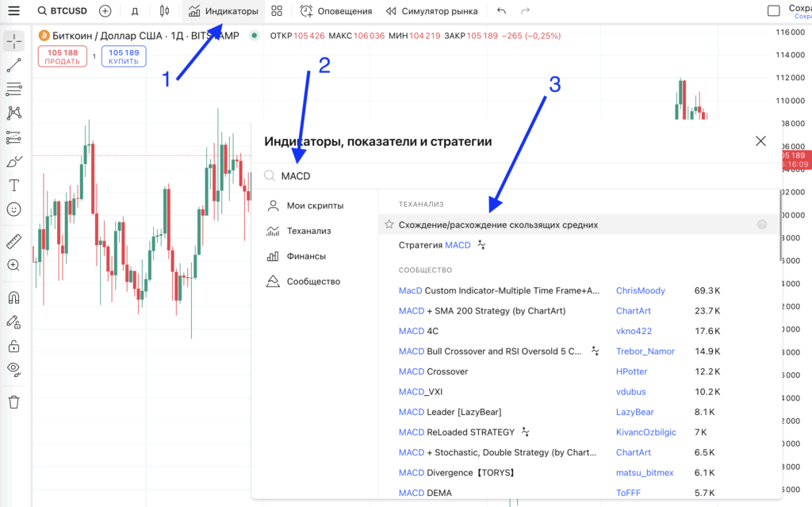Viewport: 812px width, 507px height.
Task: Add a symbol to compare with plus icon
Action: [105, 11]
